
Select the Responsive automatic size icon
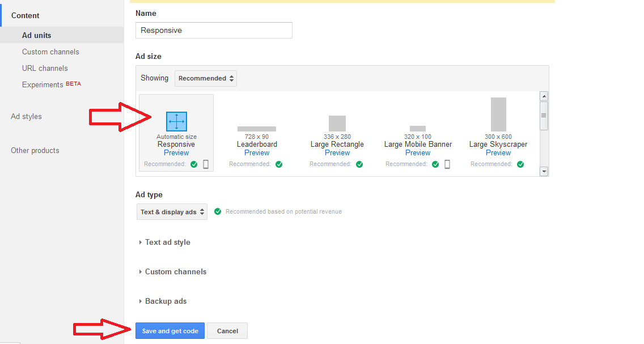click(x=177, y=121)
